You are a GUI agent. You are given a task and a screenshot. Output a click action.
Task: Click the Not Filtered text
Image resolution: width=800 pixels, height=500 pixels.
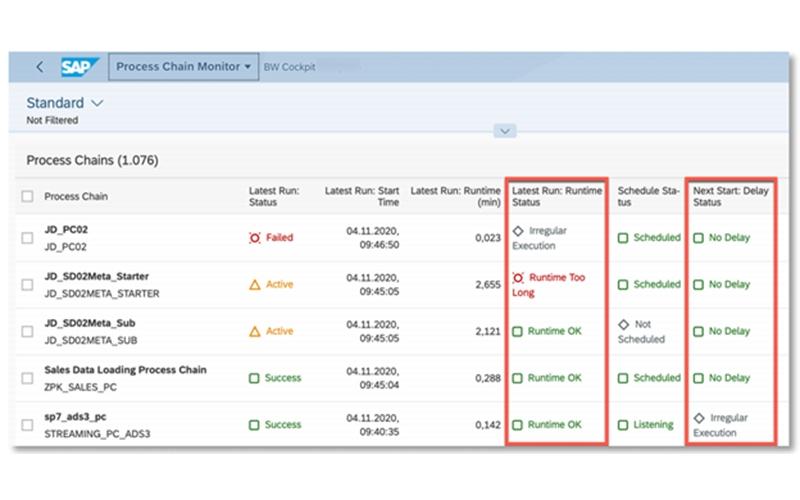pos(52,120)
